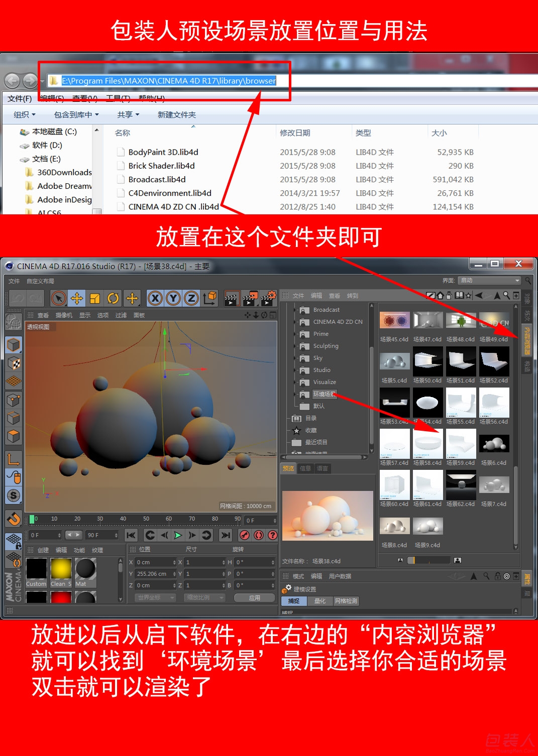Toggle the Y axis lock

coord(173,298)
